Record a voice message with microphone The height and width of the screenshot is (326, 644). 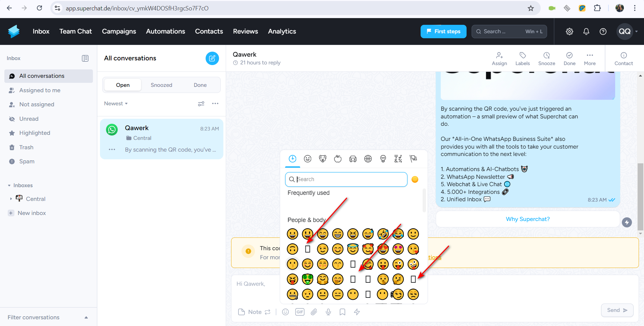point(328,312)
